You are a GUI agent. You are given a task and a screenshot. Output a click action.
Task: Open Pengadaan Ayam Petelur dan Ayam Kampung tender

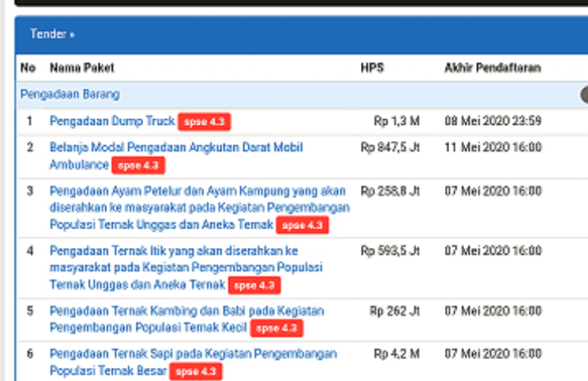(x=199, y=207)
